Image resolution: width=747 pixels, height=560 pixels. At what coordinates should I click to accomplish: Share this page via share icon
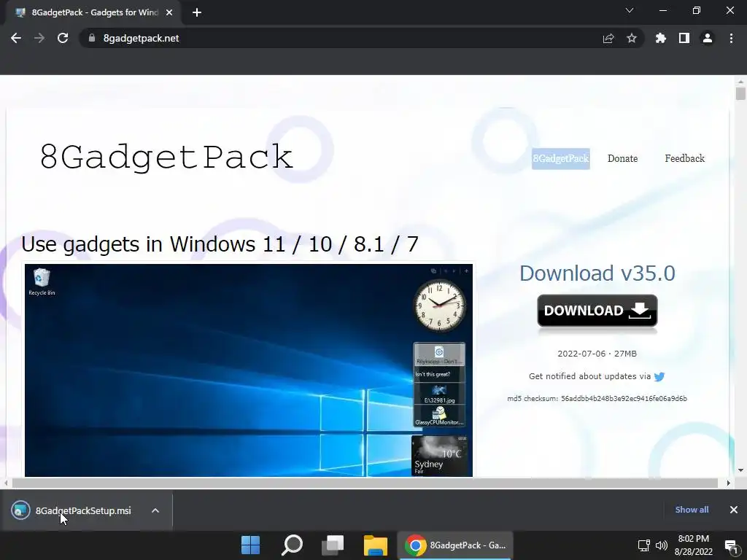pos(608,38)
